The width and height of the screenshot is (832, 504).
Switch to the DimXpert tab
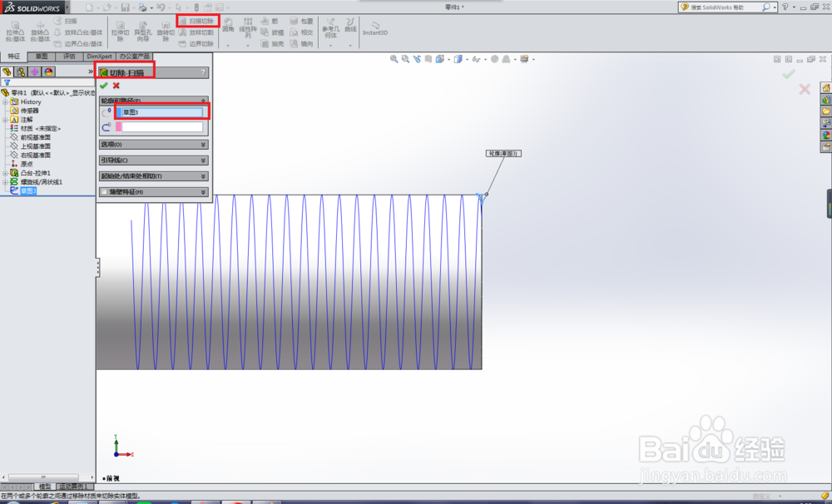pyautogui.click(x=99, y=57)
